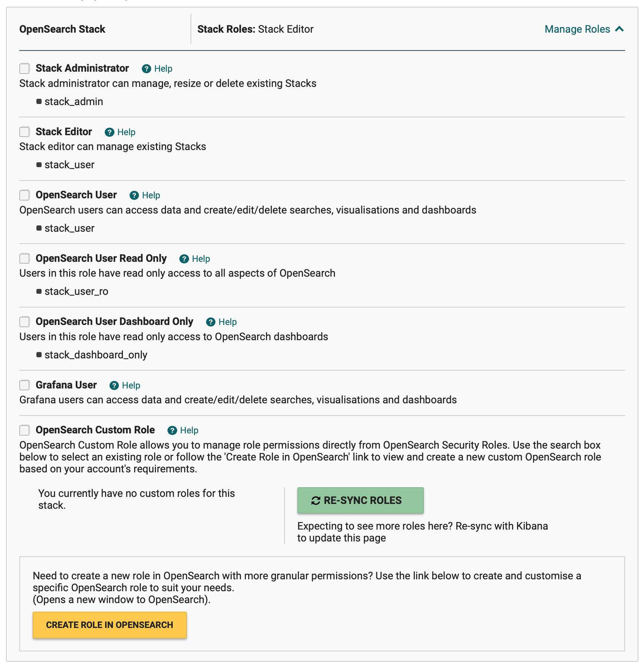Enable OpenSearch User Dashboard Only access
The image size is (644, 664).
point(25,322)
